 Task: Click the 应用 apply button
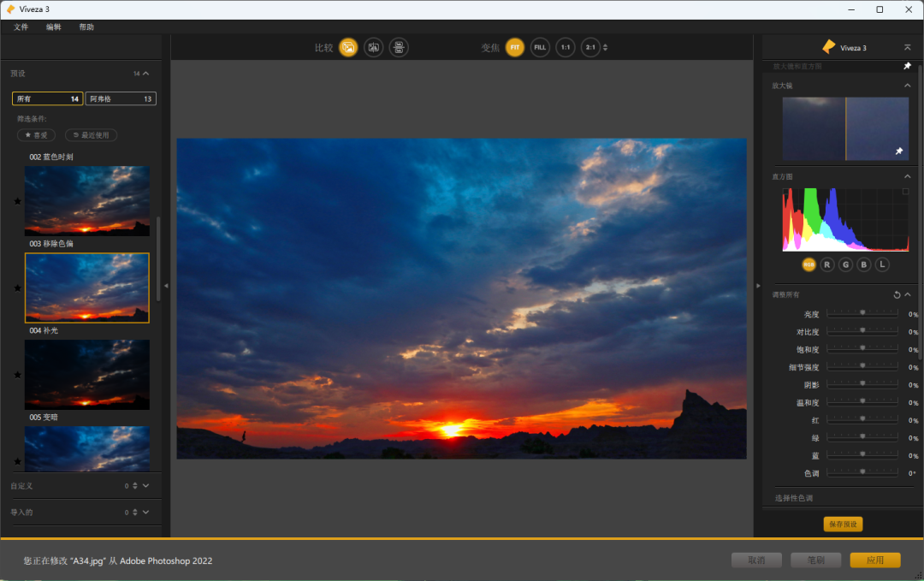click(874, 560)
